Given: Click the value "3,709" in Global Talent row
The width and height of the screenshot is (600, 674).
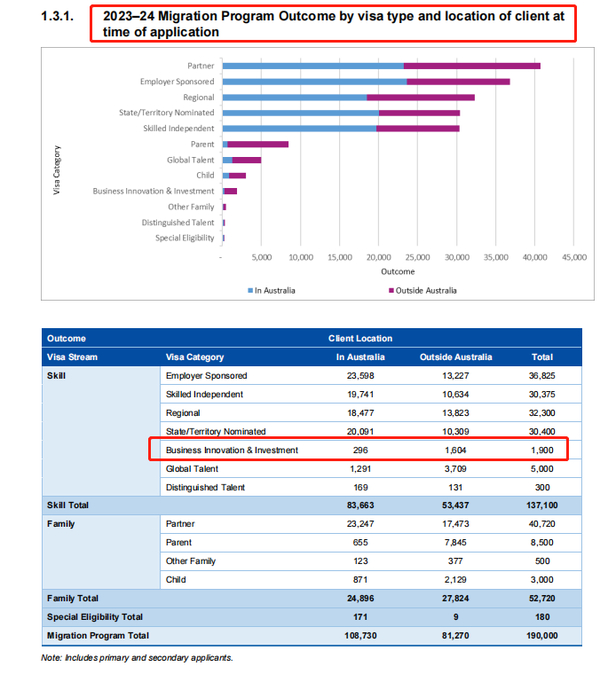Looking at the screenshot, I should point(456,469).
